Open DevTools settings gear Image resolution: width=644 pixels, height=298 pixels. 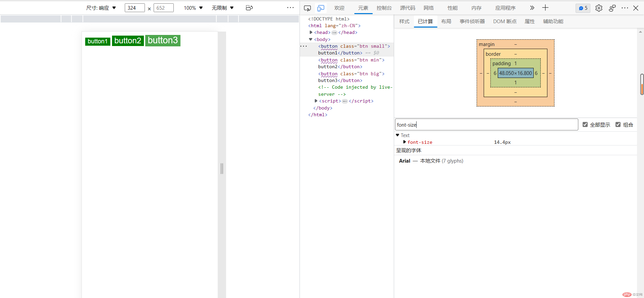[x=599, y=8]
